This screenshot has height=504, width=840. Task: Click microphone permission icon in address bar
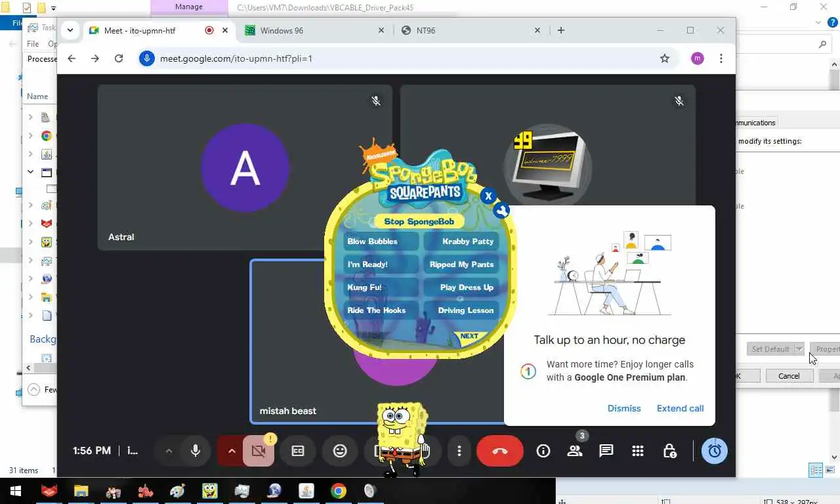point(147,58)
